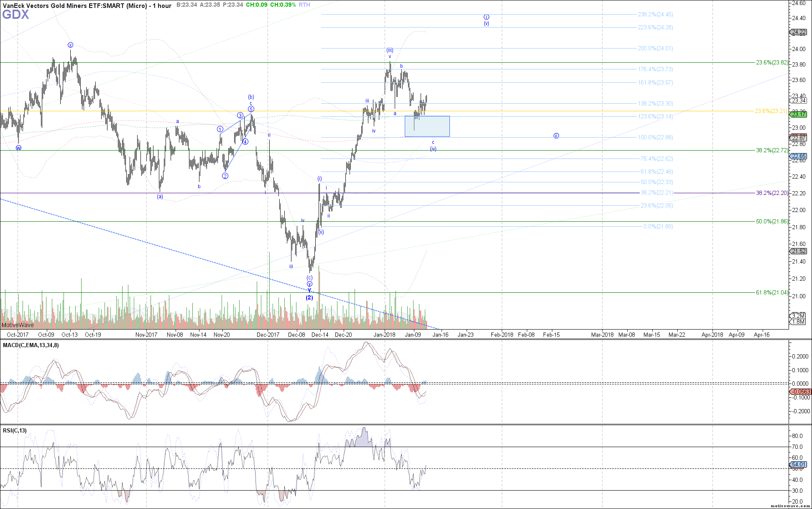Image resolution: width=812 pixels, height=509 pixels.
Task: Select the -0.0563 MACD value tag
Action: pos(800,391)
